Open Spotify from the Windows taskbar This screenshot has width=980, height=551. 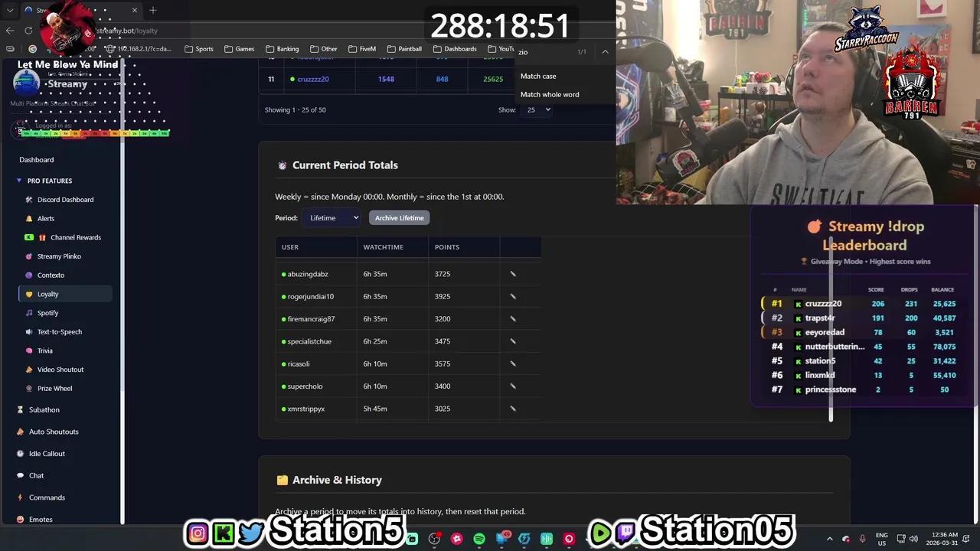pyautogui.click(x=479, y=539)
